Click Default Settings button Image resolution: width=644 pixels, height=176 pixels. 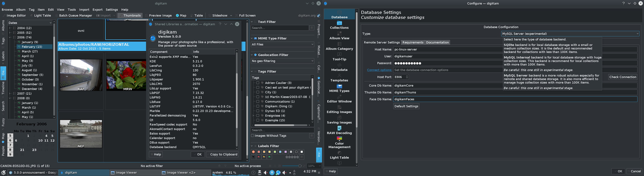406,106
